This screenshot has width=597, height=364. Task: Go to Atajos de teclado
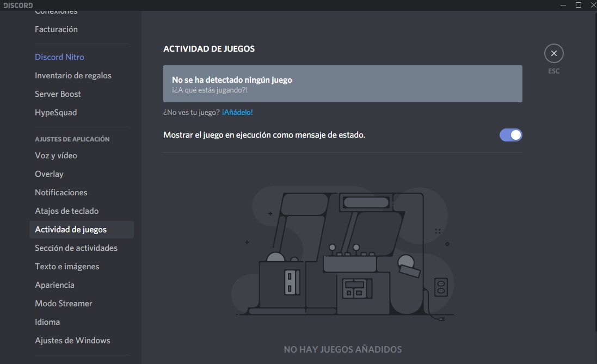pyautogui.click(x=66, y=211)
